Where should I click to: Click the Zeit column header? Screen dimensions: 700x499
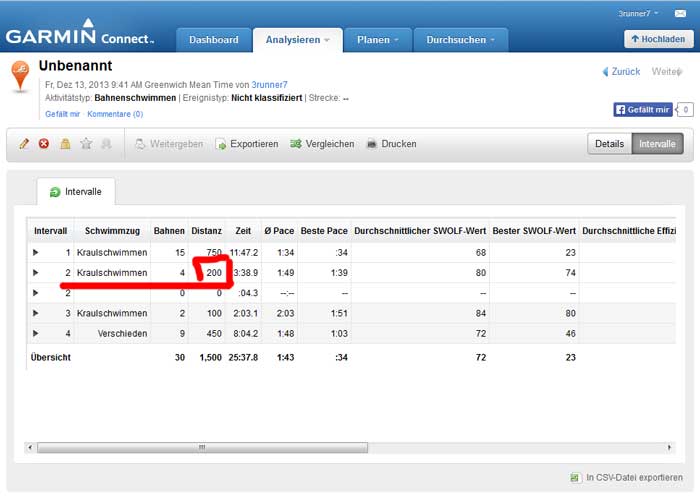click(243, 231)
